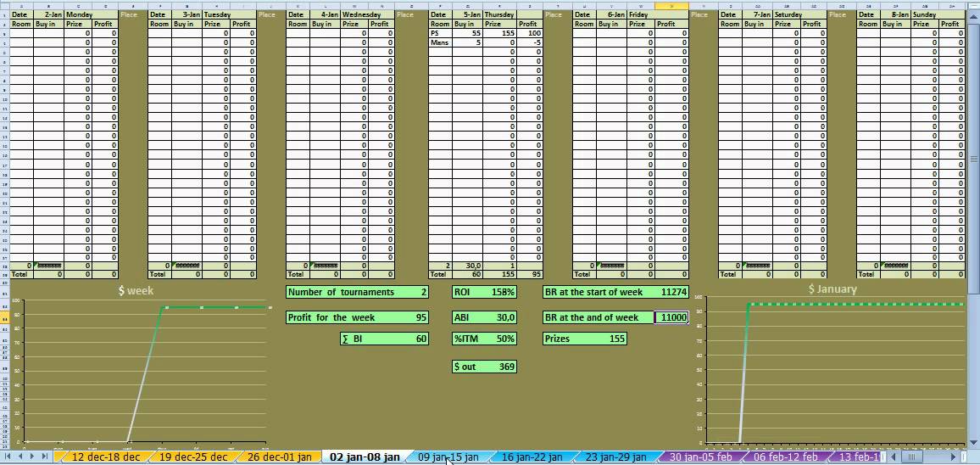Select the PS room cell under Thursday

[x=441, y=33]
